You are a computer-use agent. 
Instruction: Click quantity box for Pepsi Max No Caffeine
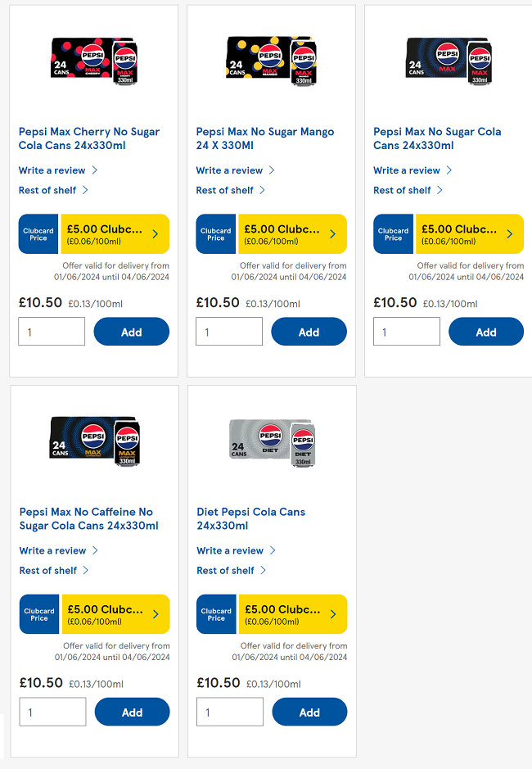point(52,712)
